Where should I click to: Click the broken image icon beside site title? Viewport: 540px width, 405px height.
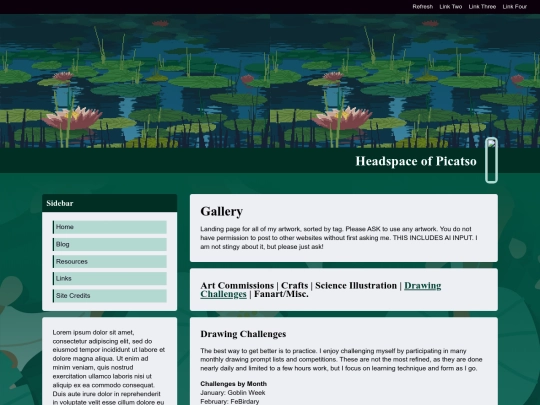[491, 160]
